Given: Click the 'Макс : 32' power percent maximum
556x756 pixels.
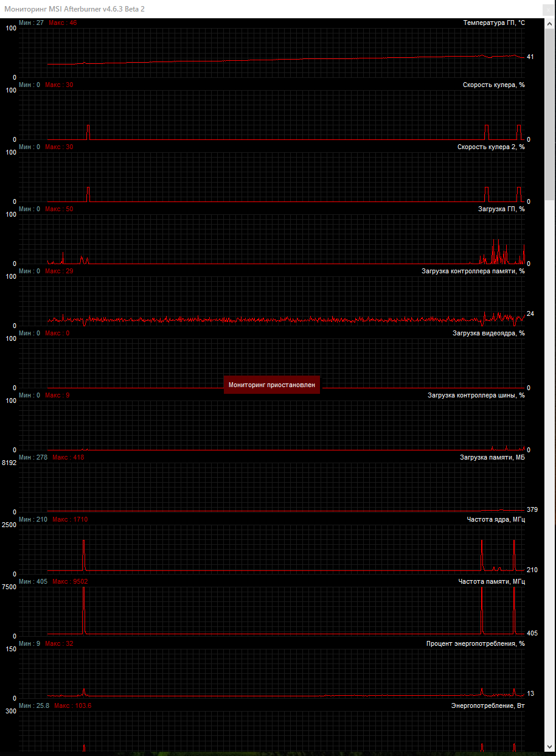Looking at the screenshot, I should 59,643.
